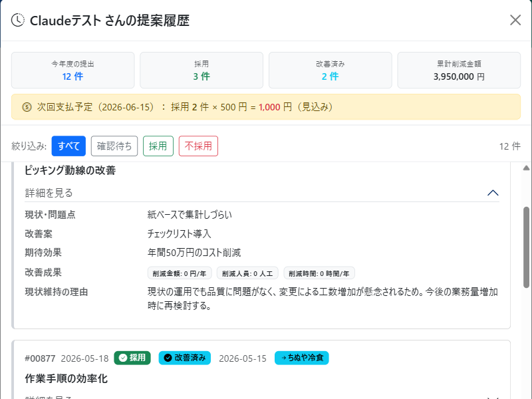Click the 累計削減金額 3,950,000 円 card
Image resolution: width=532 pixels, height=399 pixels.
pos(459,70)
